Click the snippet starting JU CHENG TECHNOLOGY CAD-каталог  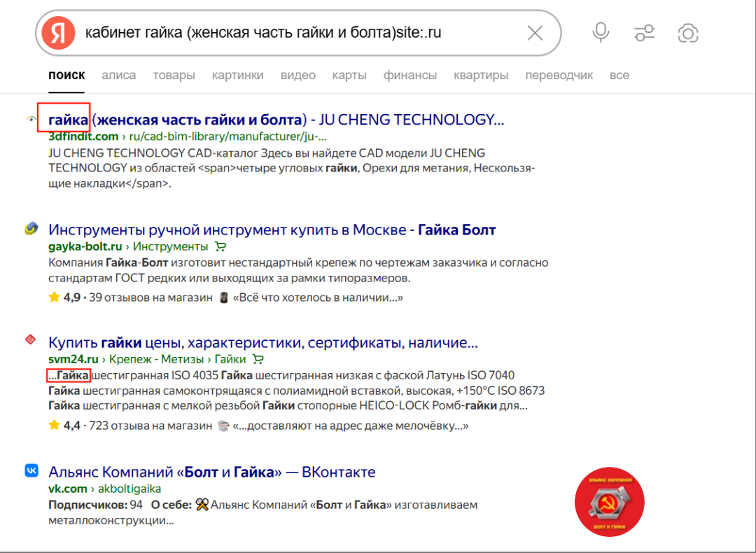pos(292,168)
